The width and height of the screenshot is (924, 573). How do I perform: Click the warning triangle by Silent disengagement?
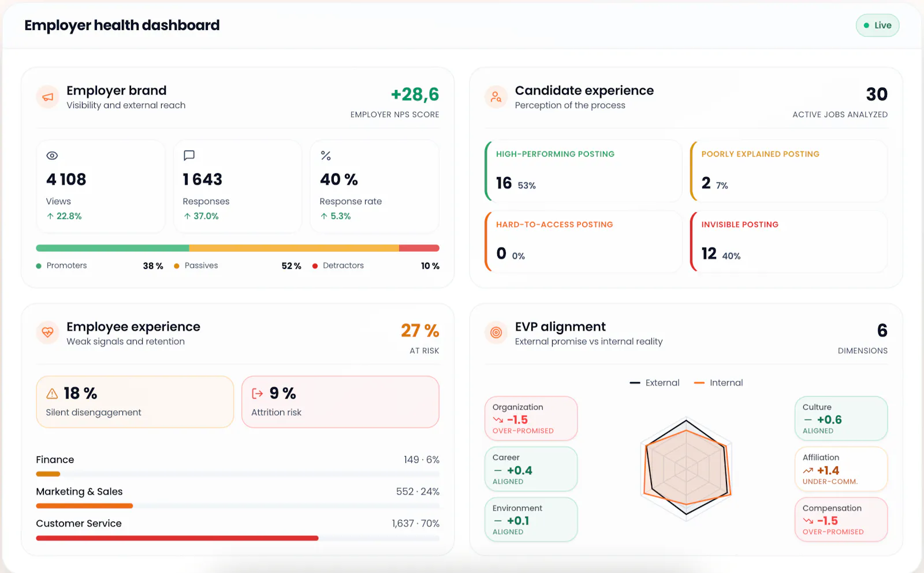click(x=52, y=394)
